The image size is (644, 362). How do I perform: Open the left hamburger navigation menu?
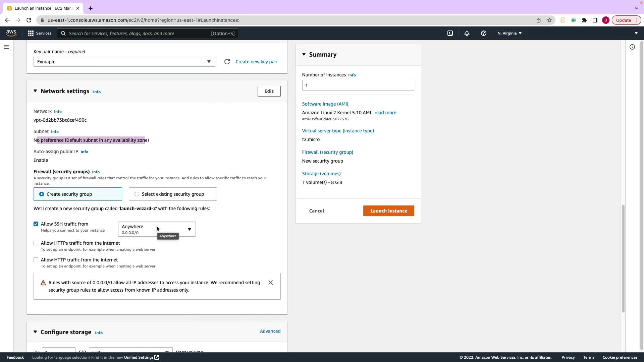tap(7, 47)
